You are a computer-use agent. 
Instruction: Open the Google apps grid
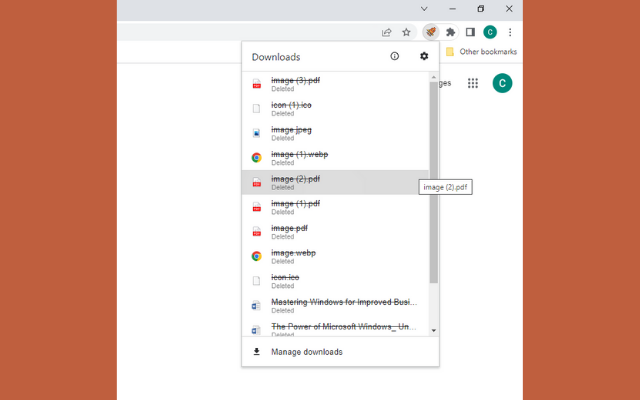point(473,83)
